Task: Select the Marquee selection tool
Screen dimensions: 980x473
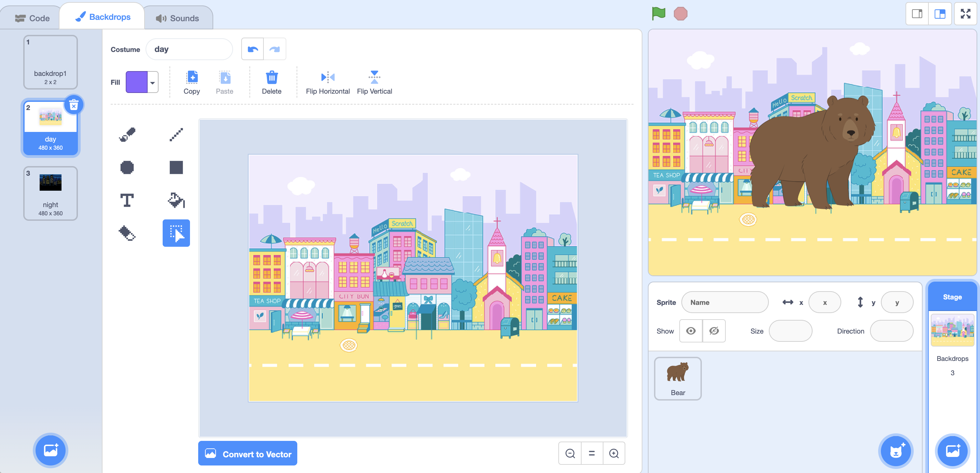Action: click(176, 234)
